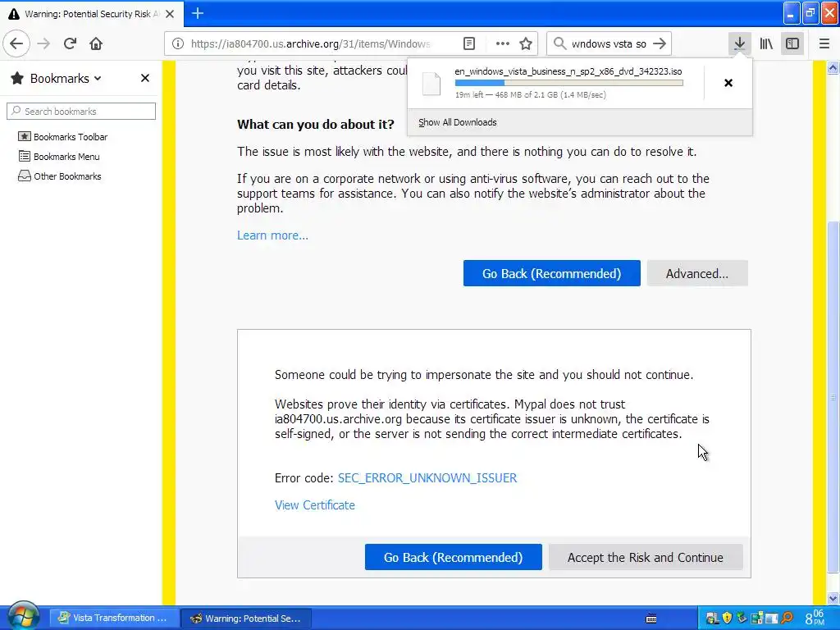
Task: Click the page scrollbar down arrow
Action: point(833,598)
